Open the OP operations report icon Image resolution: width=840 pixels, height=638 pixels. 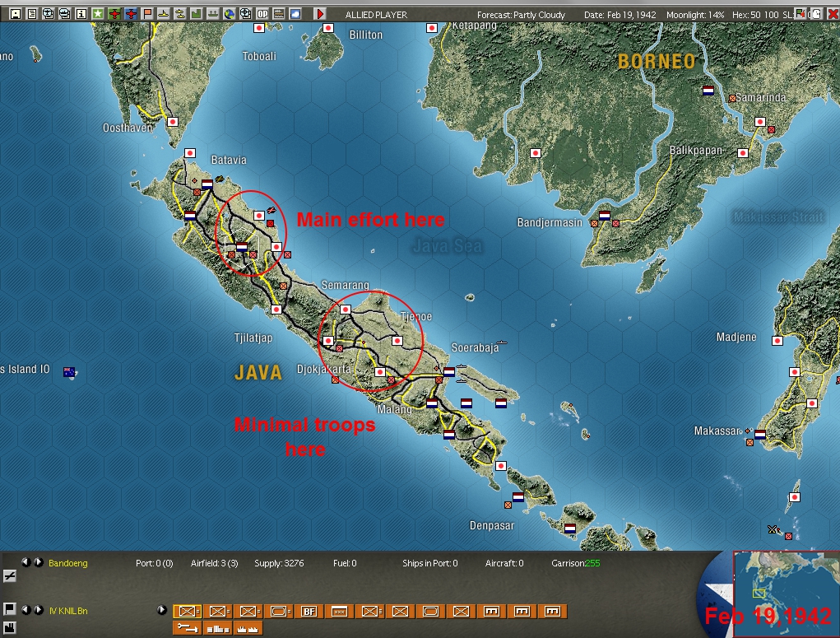262,14
